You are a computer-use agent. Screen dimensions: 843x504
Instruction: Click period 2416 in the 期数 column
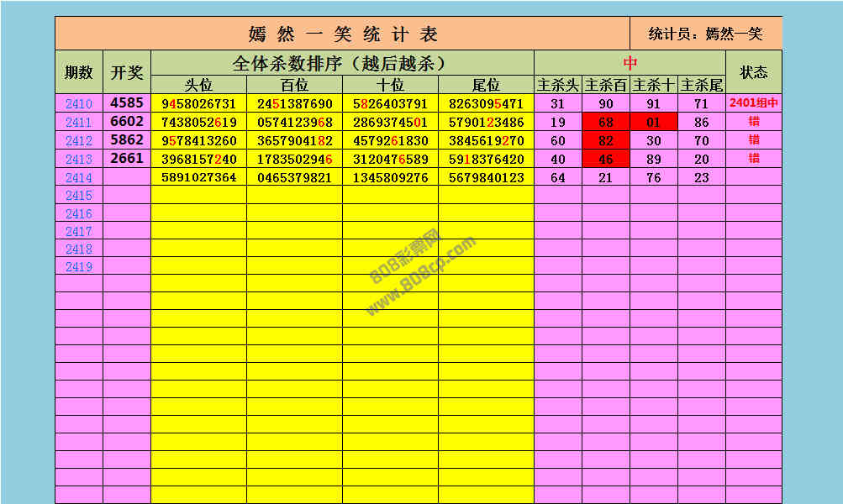pyautogui.click(x=79, y=214)
